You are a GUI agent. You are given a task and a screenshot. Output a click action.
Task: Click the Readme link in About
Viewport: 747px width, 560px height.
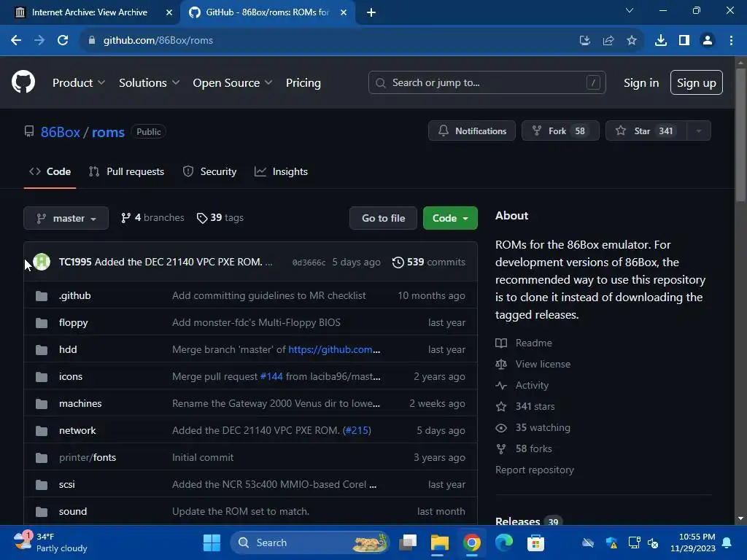click(x=533, y=343)
